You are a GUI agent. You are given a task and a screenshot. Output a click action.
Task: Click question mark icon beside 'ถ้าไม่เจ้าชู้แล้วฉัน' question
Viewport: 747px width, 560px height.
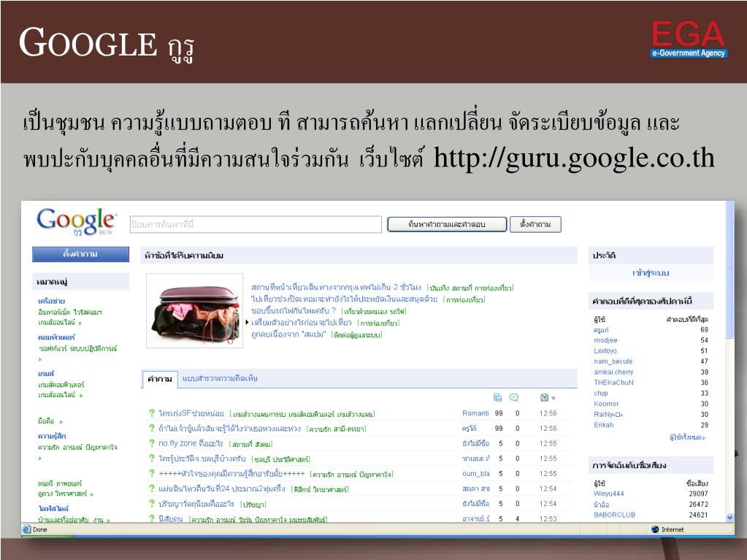151,428
